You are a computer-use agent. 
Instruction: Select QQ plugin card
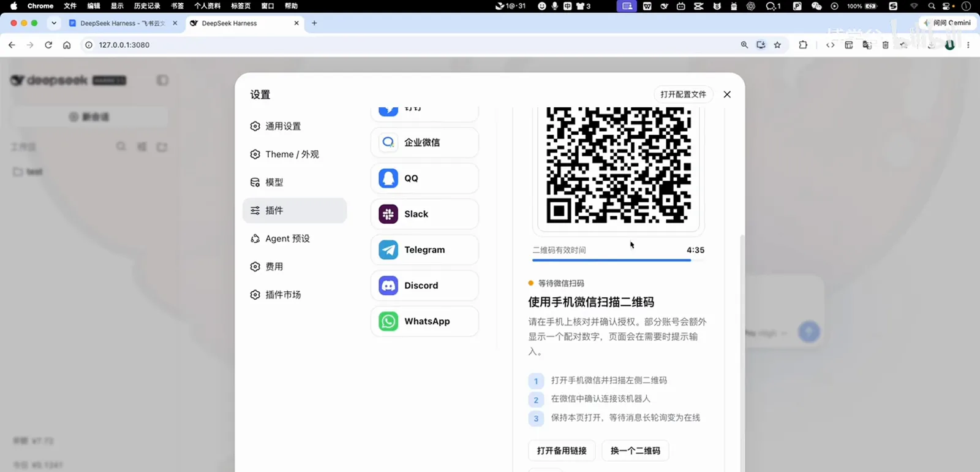tap(424, 178)
